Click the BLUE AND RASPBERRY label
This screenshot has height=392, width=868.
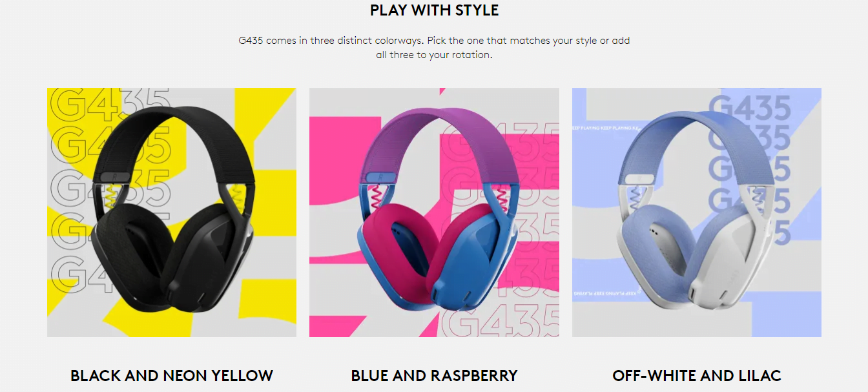point(434,375)
